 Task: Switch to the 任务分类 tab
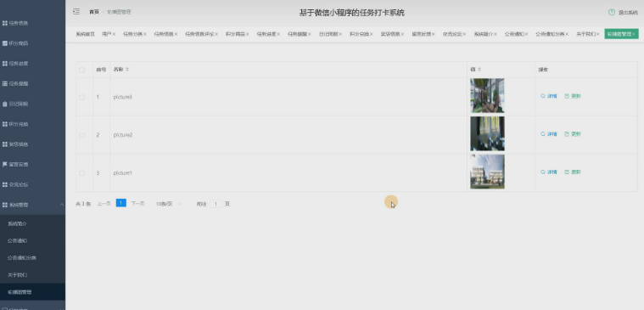132,34
